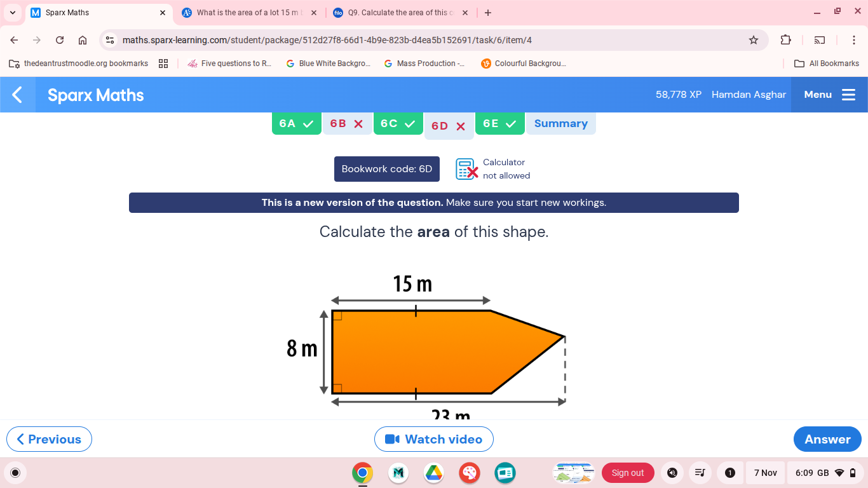Select the 6E lesson tab
868x488 pixels.
(x=499, y=125)
